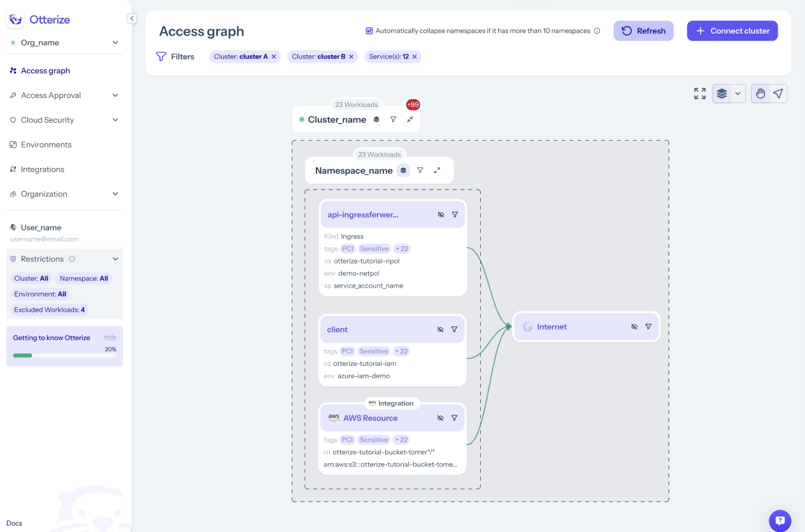Viewport: 805px width, 532px height.
Task: Filter by the Internet node
Action: (648, 326)
